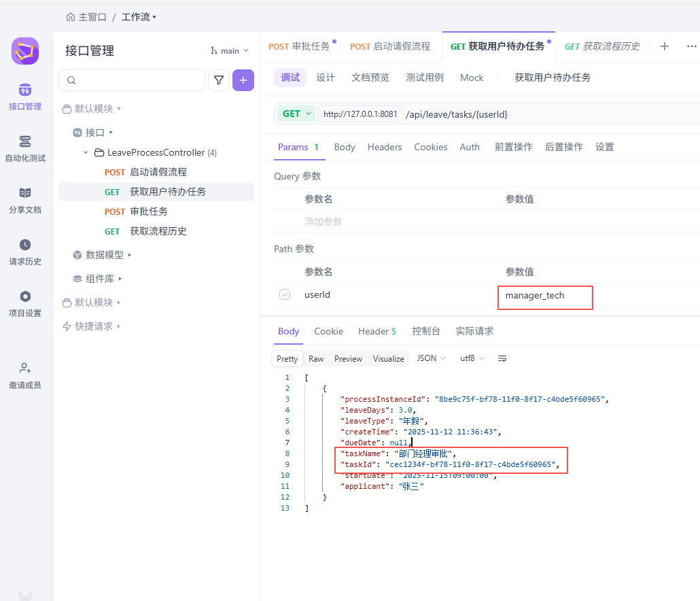Switch to the 文档预览 tab
Screen dimensions: 700x601
(x=370, y=78)
